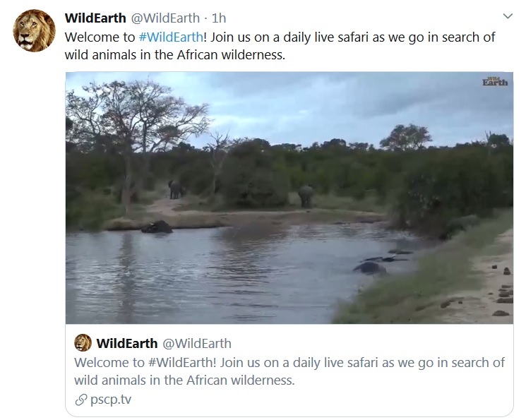The height and width of the screenshot is (420, 526).
Task: Click the small lion avatar in link card
Action: [83, 343]
